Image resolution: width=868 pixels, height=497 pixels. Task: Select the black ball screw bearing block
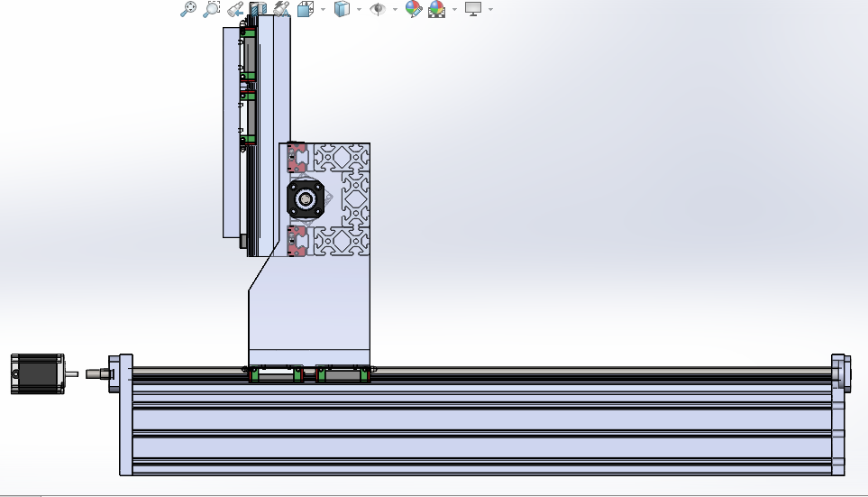pos(306,198)
